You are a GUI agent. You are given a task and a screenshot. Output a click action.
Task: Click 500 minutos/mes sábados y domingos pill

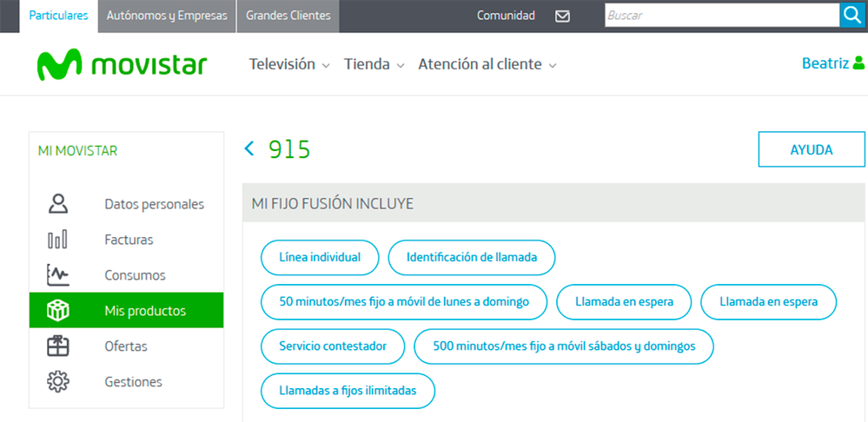pos(564,346)
